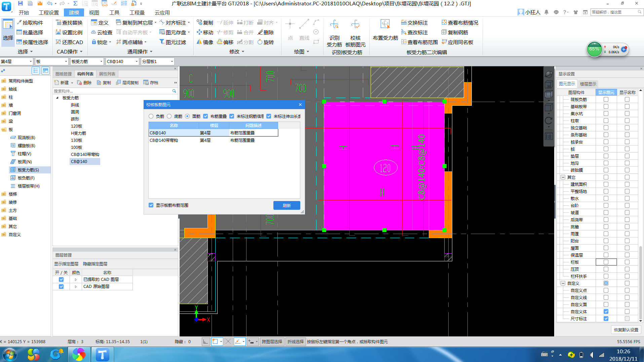
Task: Click the 删除 delete tool in ribbon
Action: [266, 32]
